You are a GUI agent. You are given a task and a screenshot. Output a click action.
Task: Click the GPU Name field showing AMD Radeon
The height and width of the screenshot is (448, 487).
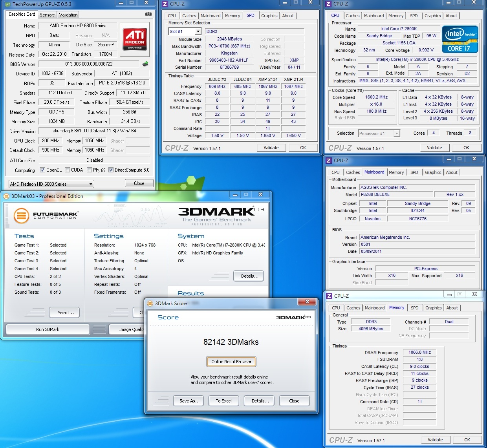[x=78, y=26]
